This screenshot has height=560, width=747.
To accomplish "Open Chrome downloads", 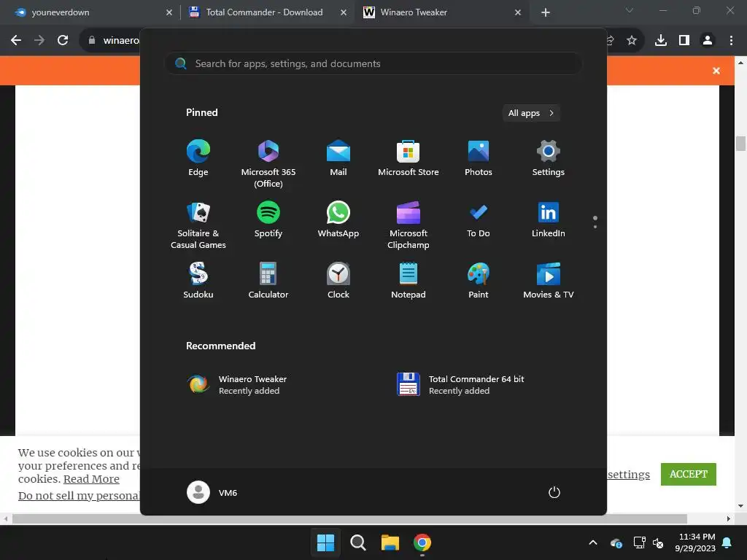I will point(661,40).
